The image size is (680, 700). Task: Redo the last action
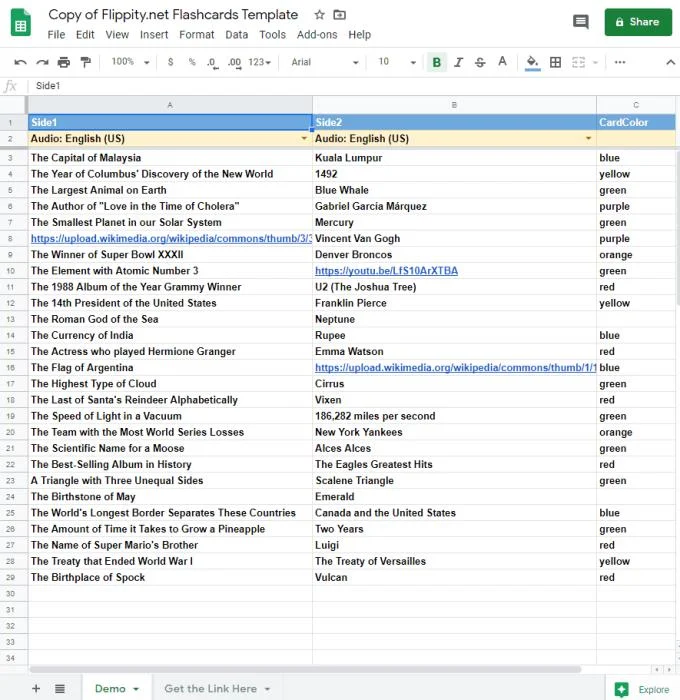point(42,62)
